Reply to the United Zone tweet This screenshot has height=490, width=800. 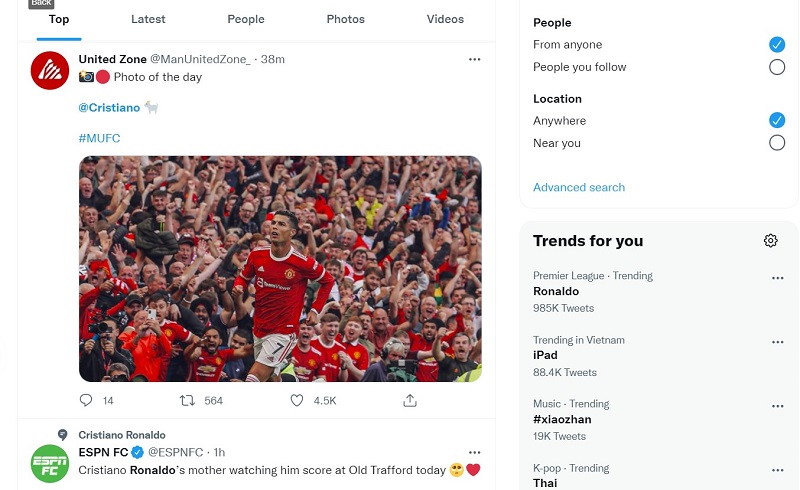(x=86, y=400)
